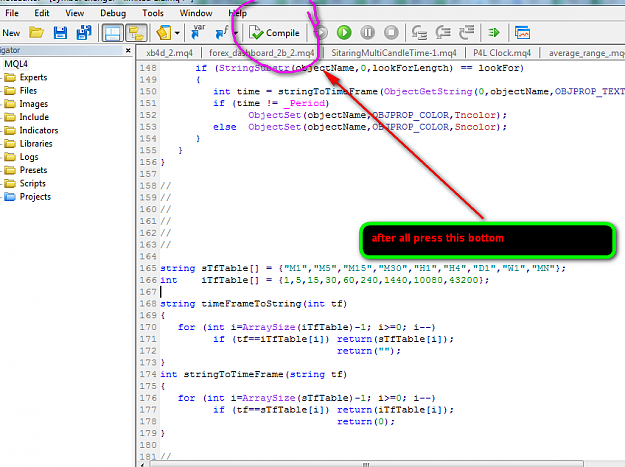Click the Step Over debug icon

pyautogui.click(x=443, y=33)
